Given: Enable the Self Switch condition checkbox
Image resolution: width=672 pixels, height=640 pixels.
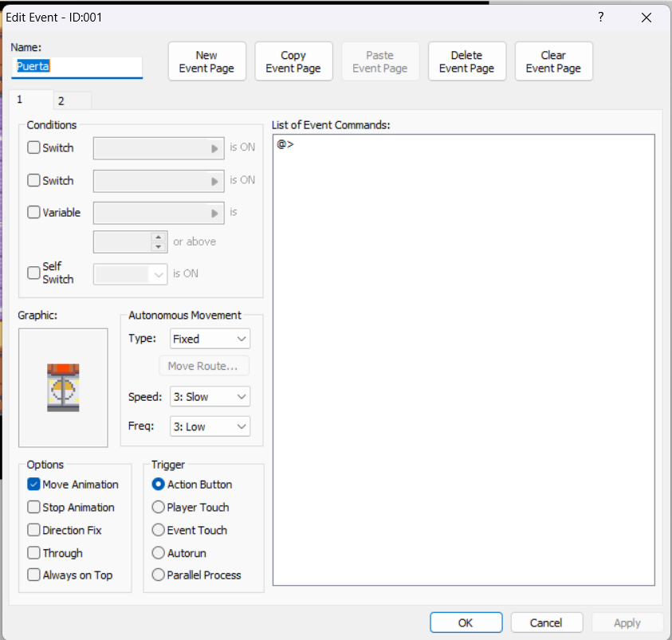Looking at the screenshot, I should tap(33, 273).
